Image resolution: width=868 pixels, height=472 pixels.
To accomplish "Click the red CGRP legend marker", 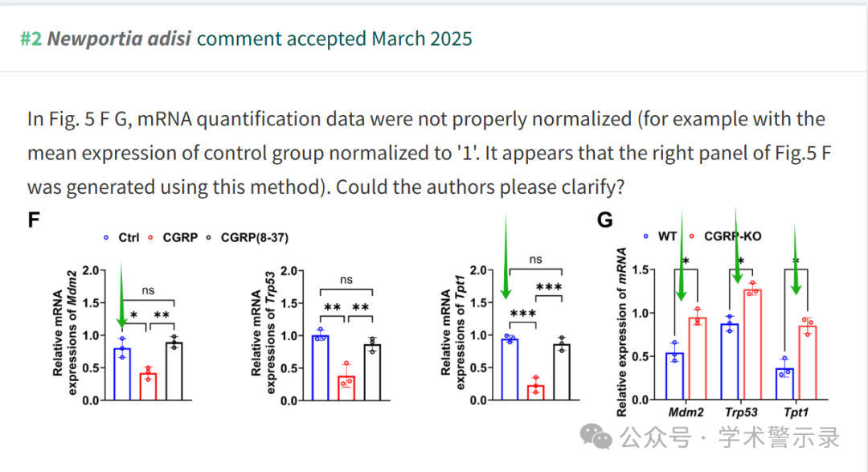I will pos(150,238).
